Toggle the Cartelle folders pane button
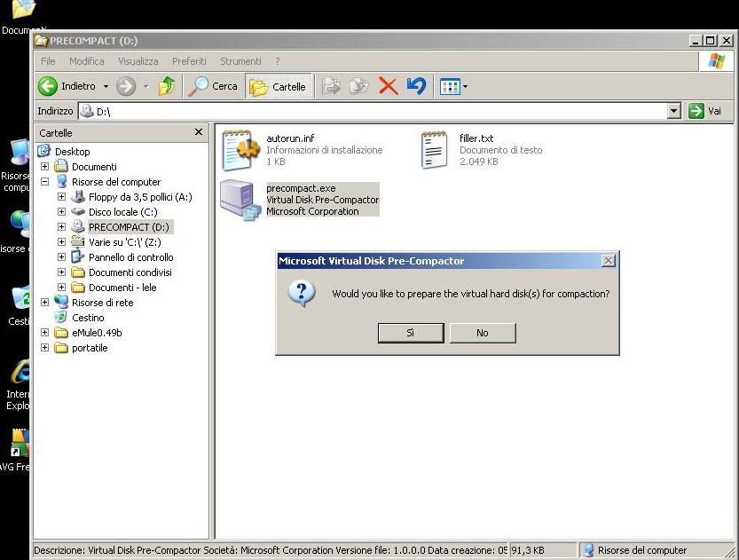 278,86
